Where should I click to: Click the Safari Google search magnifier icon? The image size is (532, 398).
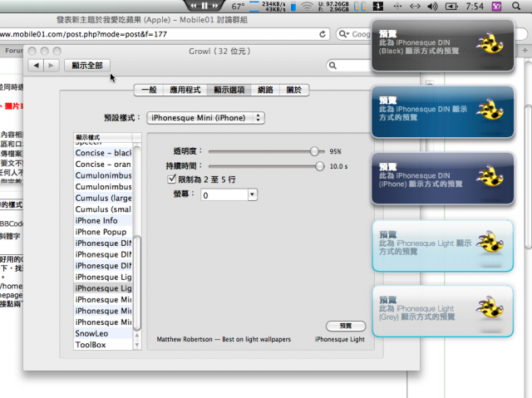pyautogui.click(x=343, y=34)
